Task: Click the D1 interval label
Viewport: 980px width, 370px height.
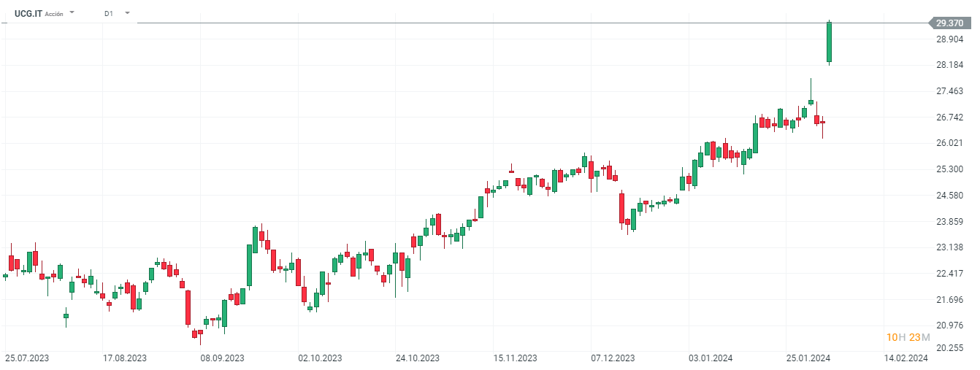Action: (108, 13)
